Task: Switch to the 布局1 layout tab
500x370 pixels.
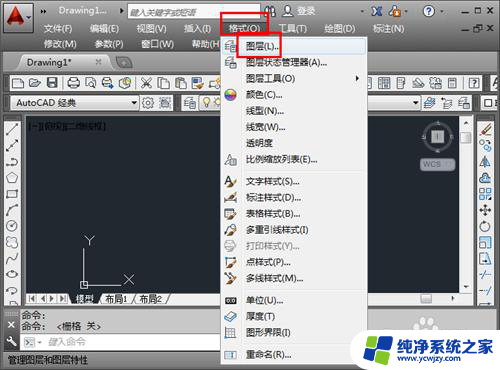Action: click(116, 299)
